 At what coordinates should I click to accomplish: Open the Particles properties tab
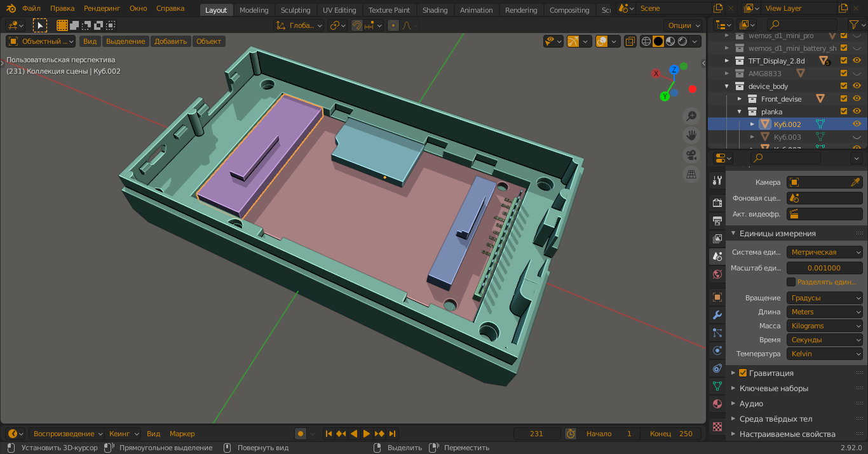(x=717, y=333)
